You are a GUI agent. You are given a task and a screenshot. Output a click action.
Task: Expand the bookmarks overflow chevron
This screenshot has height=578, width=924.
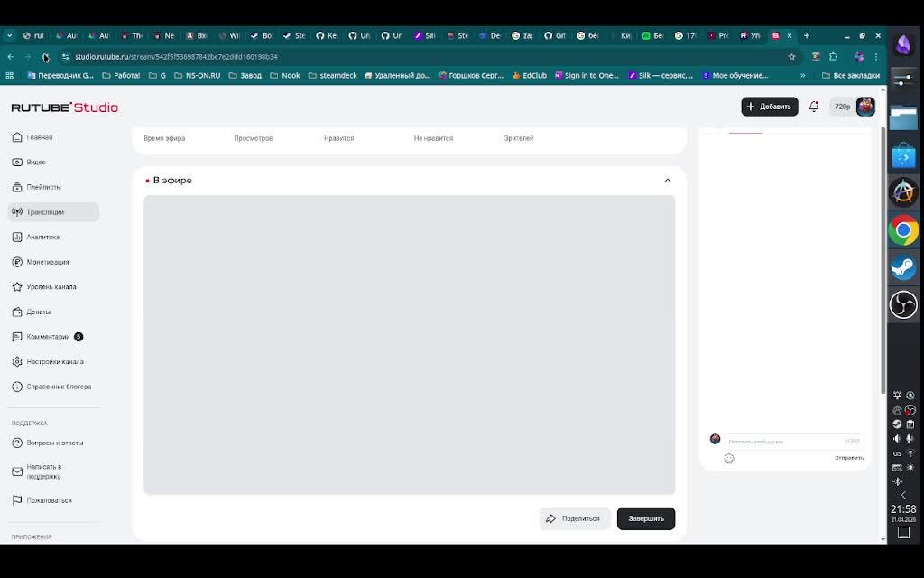click(x=802, y=76)
